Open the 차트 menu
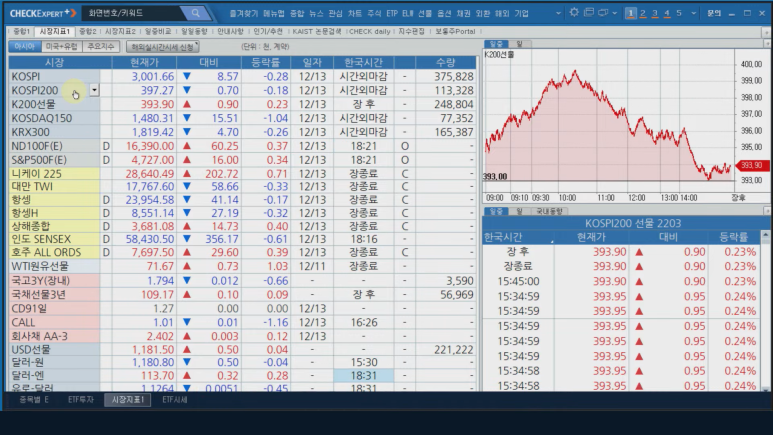This screenshot has height=435, width=773. [x=354, y=13]
